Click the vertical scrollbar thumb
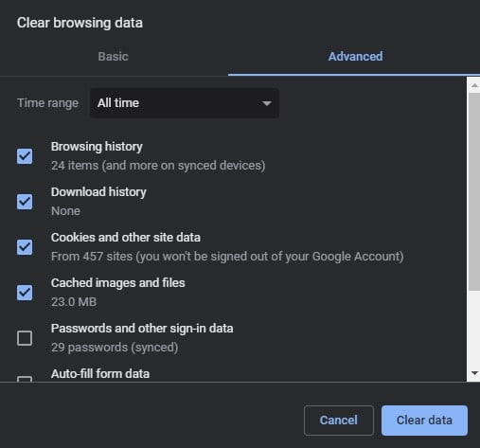The image size is (480, 448). tap(474, 191)
